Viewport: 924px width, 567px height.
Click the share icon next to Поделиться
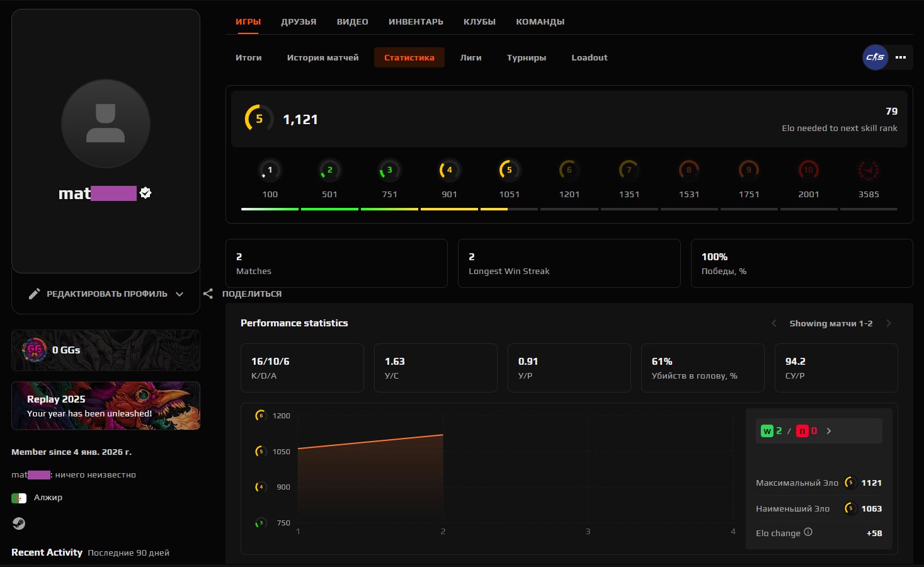point(208,294)
